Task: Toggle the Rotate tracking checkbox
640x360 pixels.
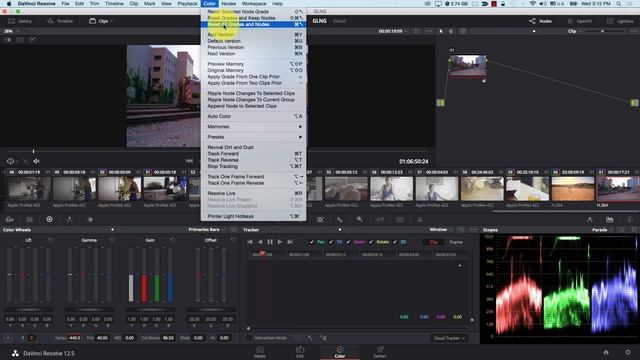Action: point(371,242)
